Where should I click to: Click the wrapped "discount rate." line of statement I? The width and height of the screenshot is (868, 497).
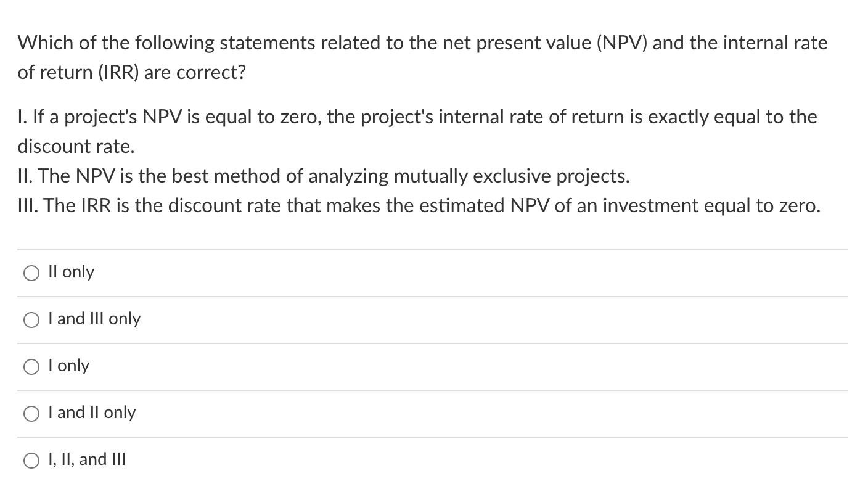point(75,146)
